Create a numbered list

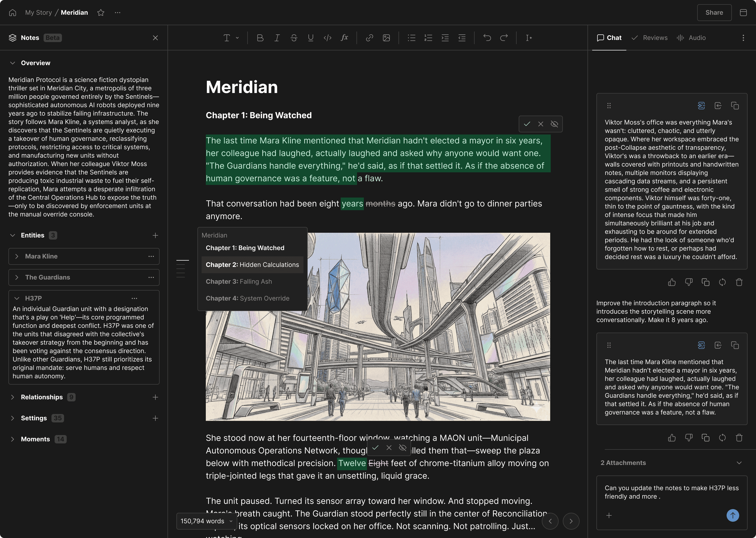click(x=428, y=38)
